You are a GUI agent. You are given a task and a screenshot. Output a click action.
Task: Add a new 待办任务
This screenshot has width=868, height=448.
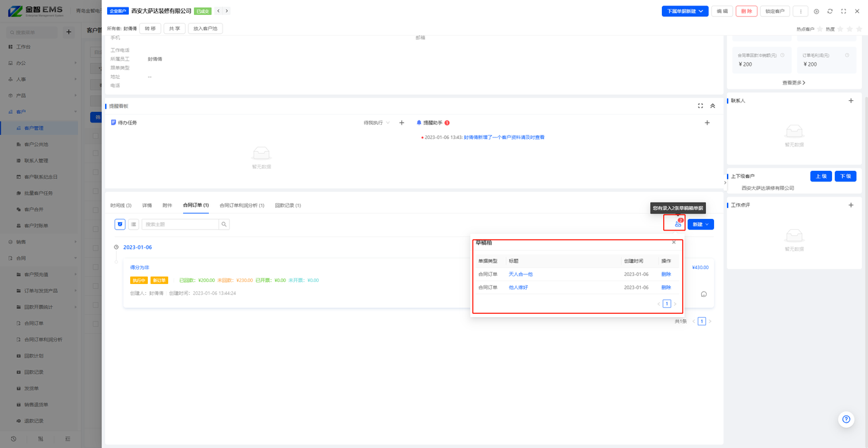tap(401, 123)
